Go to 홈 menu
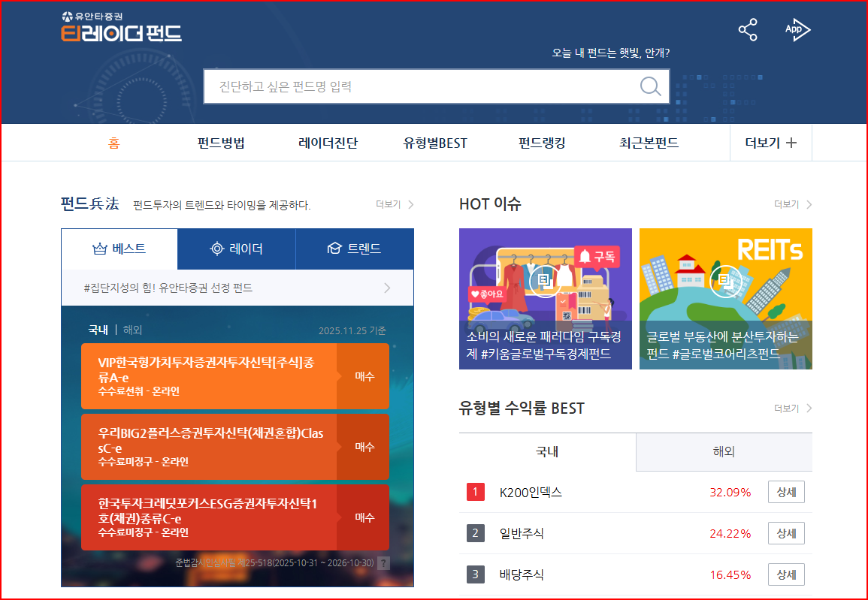Image resolution: width=868 pixels, height=600 pixels. point(114,143)
